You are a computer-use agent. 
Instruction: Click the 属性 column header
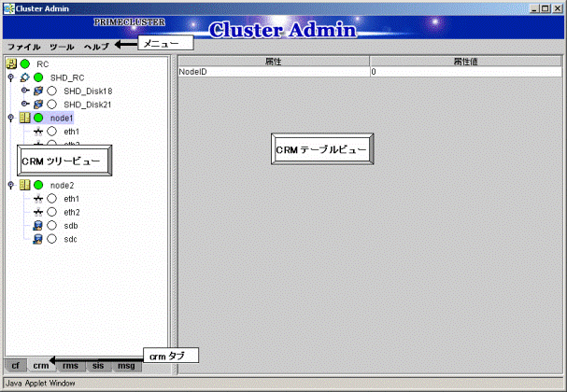click(274, 62)
